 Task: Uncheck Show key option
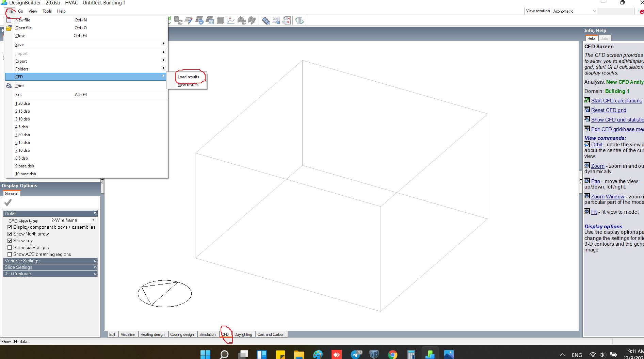[10, 241]
